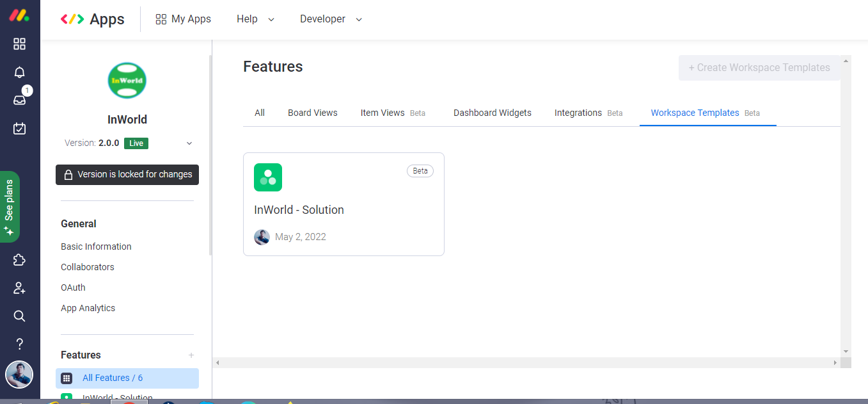Image resolution: width=868 pixels, height=404 pixels.
Task: Click the May 2, 2022 date
Action: pyautogui.click(x=301, y=237)
